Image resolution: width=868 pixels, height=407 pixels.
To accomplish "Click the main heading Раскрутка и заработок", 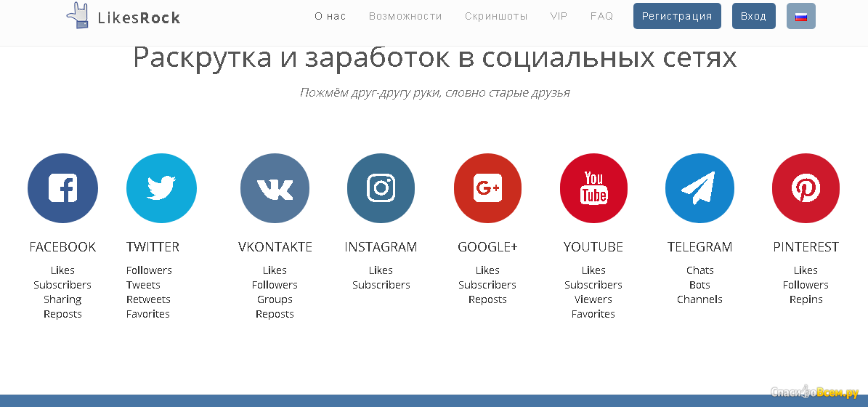I will point(434,57).
